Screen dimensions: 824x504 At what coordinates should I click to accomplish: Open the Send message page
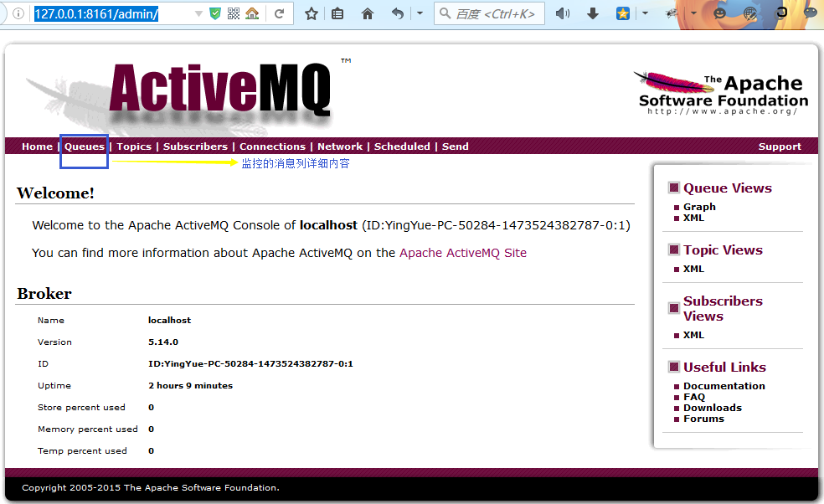[x=455, y=147]
